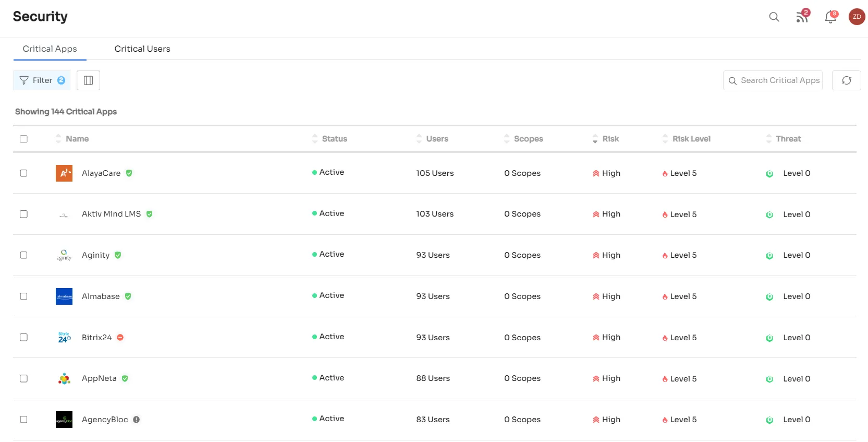Click the green threat icon for AgencyBloc
The width and height of the screenshot is (868, 442).
[x=769, y=420]
